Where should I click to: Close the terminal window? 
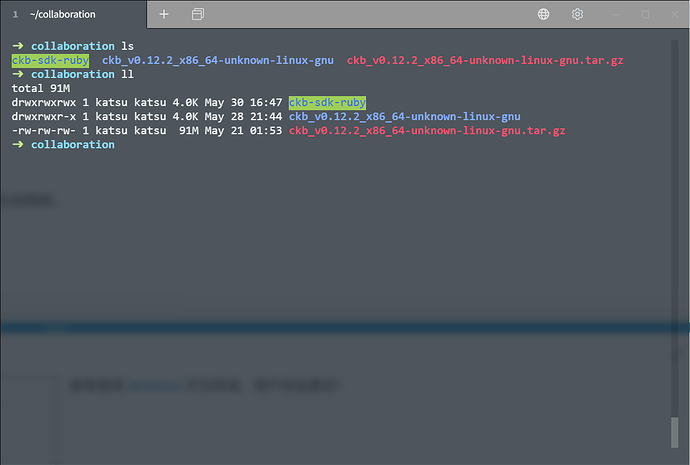pyautogui.click(x=674, y=15)
